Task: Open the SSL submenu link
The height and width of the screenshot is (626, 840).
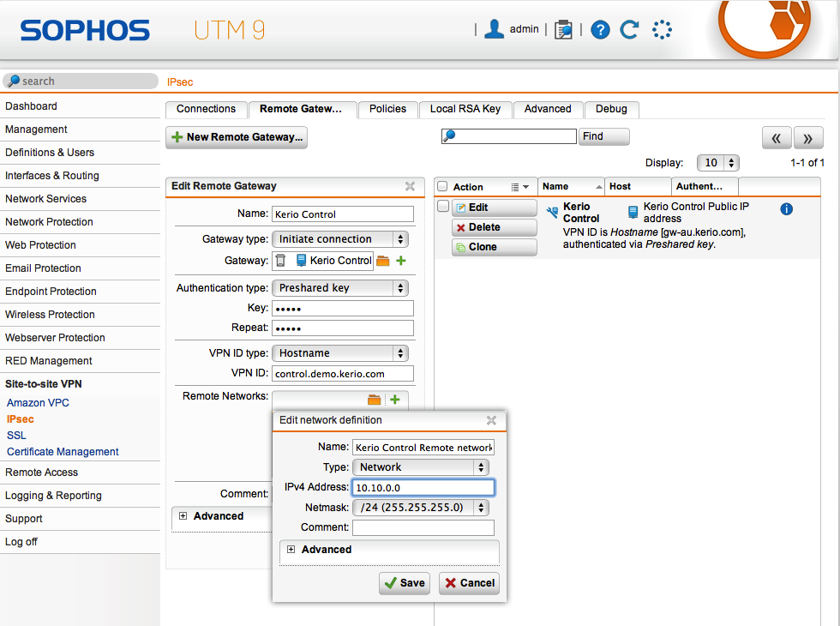Action: click(16, 436)
